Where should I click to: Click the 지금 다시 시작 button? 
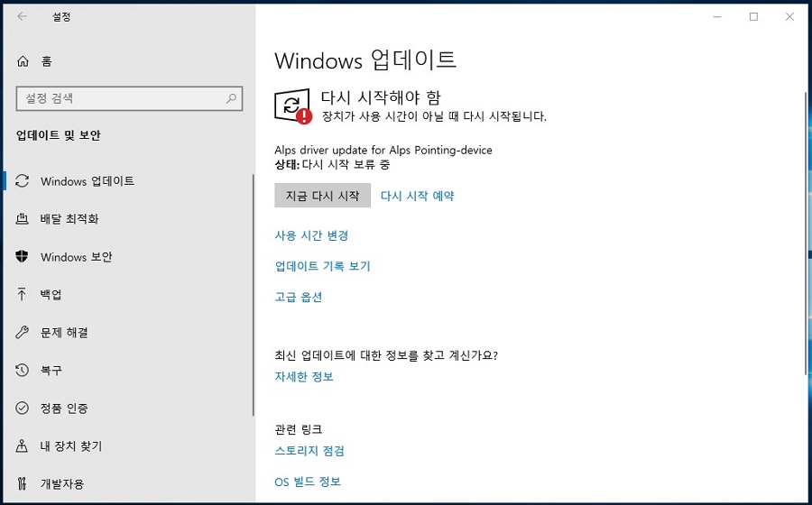coord(323,196)
